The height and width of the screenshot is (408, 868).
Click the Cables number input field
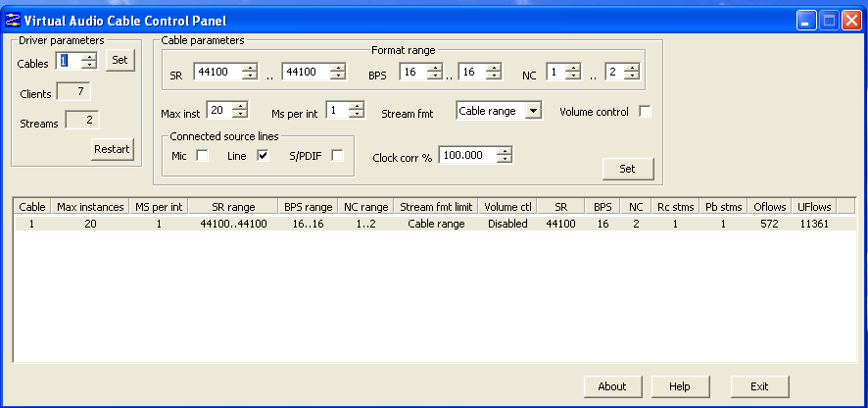point(70,60)
